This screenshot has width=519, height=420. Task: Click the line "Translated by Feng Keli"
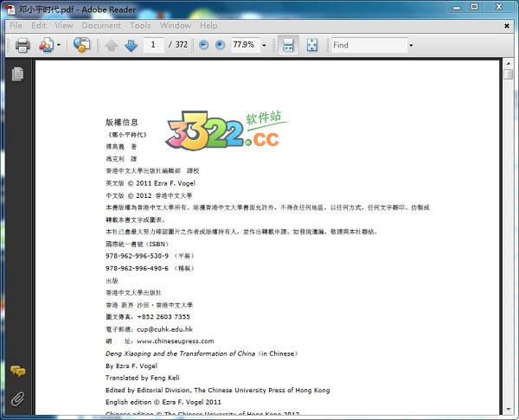point(143,378)
